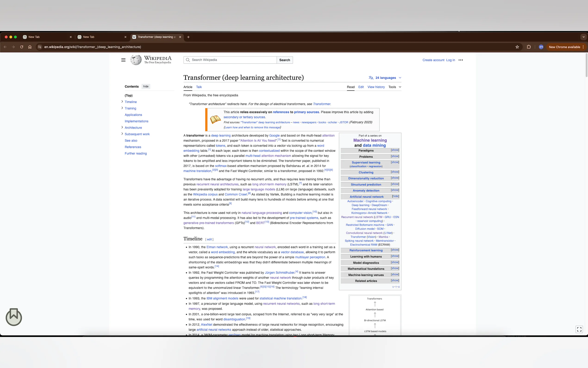Show the Paradigms section in sidebar
Viewport: 588px width, 368px height.
pos(395,150)
